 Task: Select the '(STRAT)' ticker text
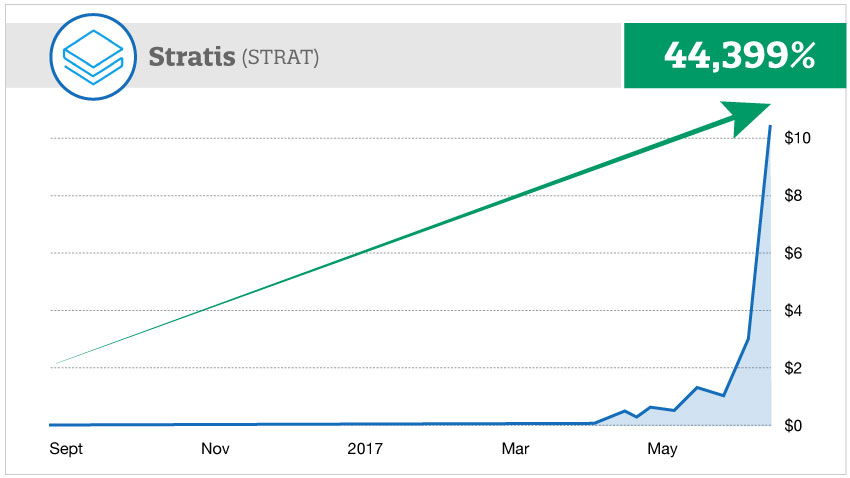point(280,57)
